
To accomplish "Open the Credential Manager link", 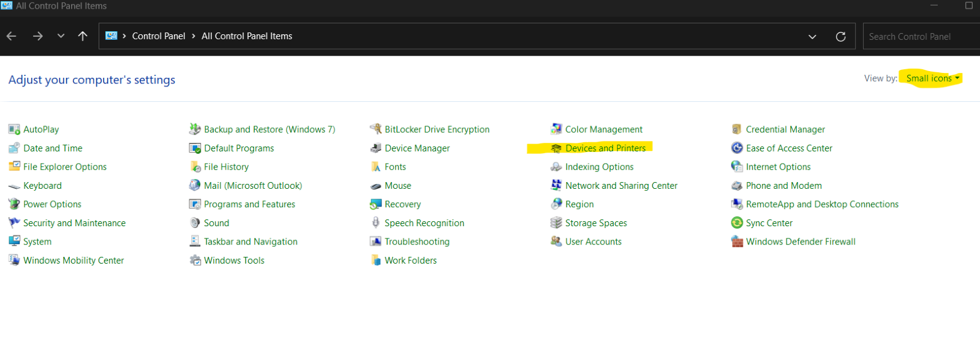I will [785, 129].
